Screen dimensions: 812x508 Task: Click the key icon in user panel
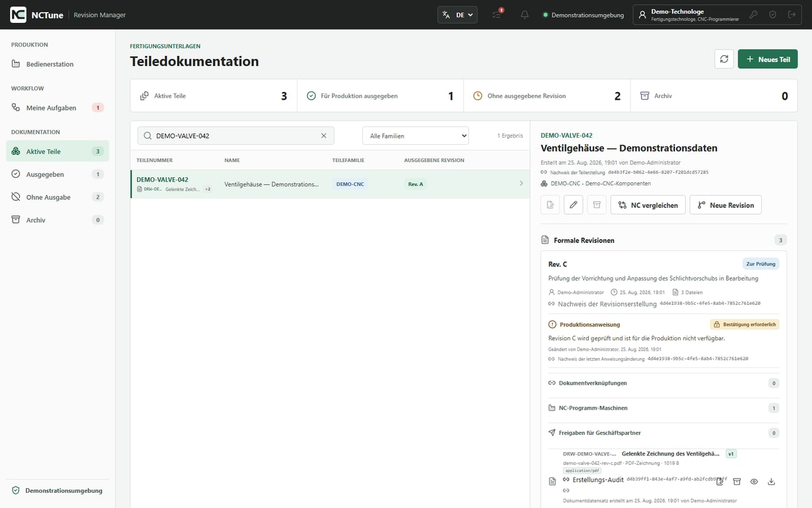click(x=754, y=15)
